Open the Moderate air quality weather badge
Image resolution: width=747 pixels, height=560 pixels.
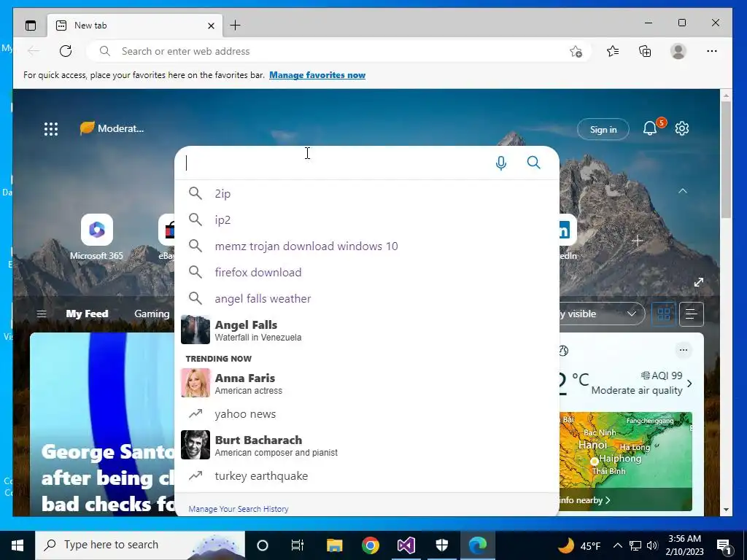[112, 128]
